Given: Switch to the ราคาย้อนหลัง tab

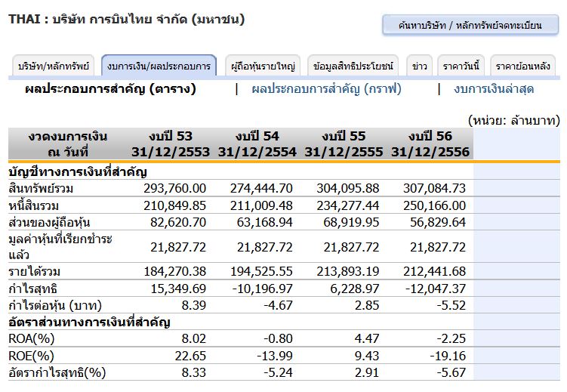Looking at the screenshot, I should (x=523, y=66).
